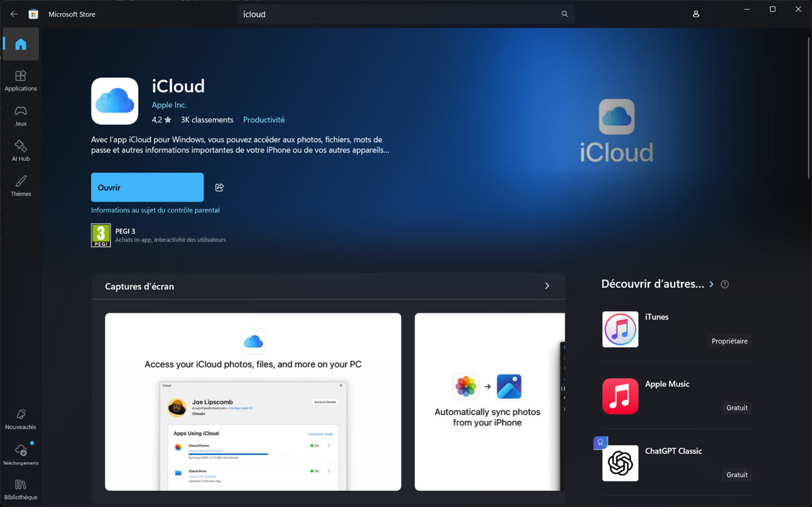The height and width of the screenshot is (507, 812).
Task: Open the Thèmes section
Action: (21, 185)
